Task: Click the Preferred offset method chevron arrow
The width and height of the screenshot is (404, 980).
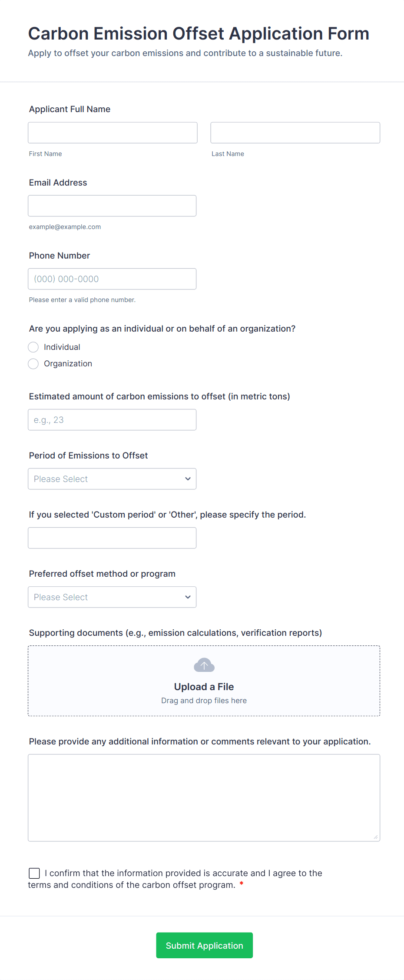Action: point(188,597)
